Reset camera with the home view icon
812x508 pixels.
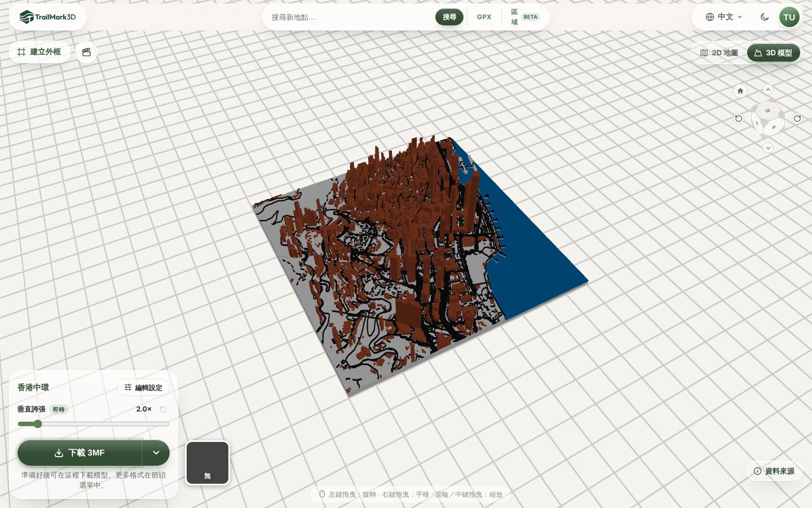click(x=740, y=90)
